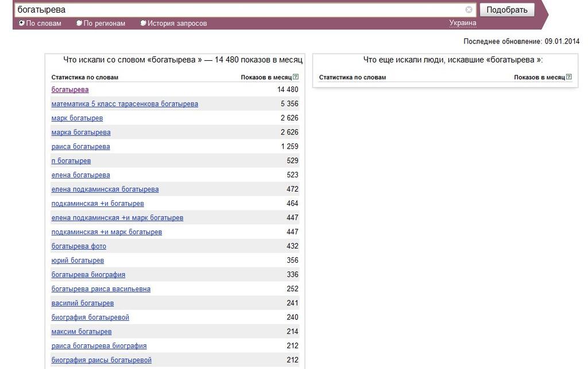Open the 'елена подкаминская богатырева' link
588x369 pixels.
click(x=105, y=189)
